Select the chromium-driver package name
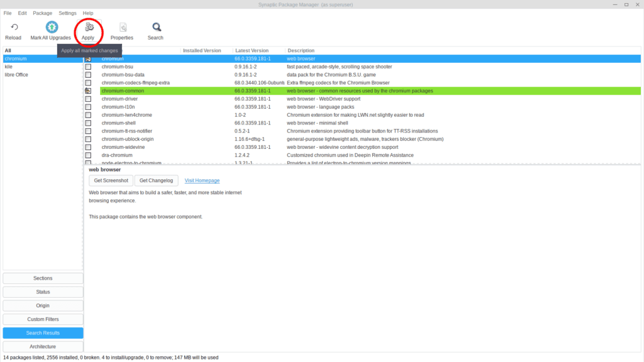Image resolution: width=644 pixels, height=362 pixels. pyautogui.click(x=119, y=99)
